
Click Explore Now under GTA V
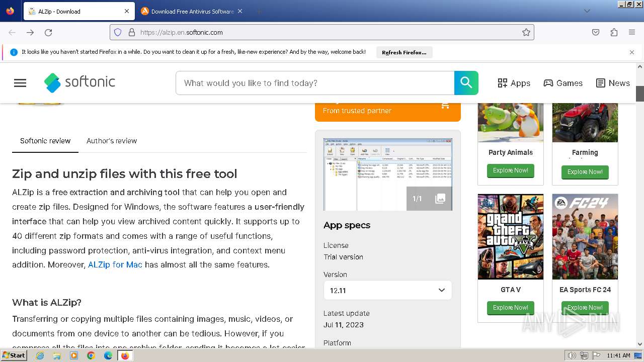coord(510,308)
